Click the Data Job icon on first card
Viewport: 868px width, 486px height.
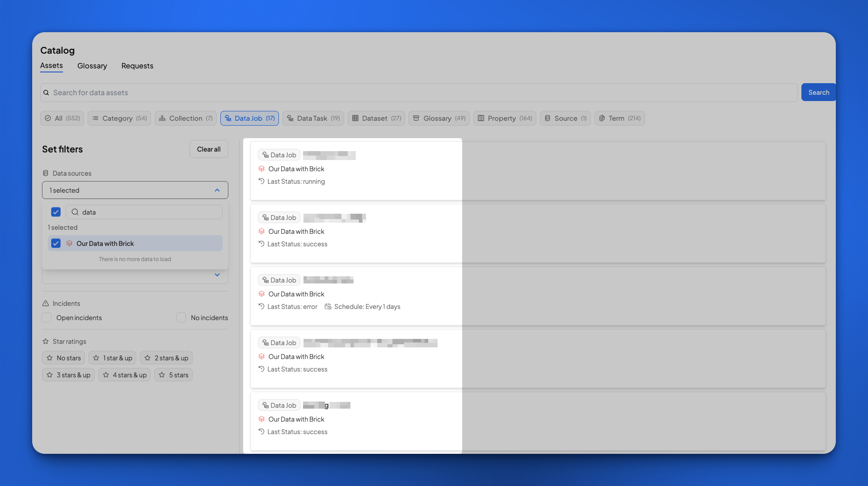pos(265,155)
